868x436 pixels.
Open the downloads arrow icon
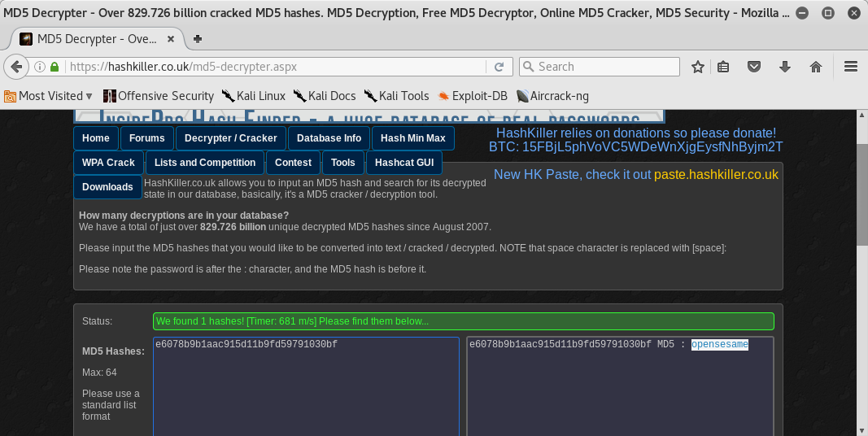tap(784, 67)
